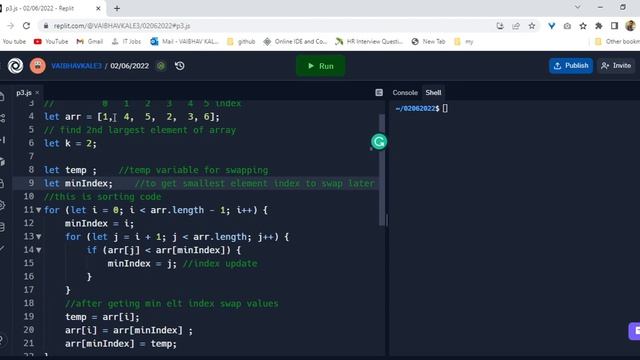
Task: Switch to the Console tab
Action: [405, 93]
